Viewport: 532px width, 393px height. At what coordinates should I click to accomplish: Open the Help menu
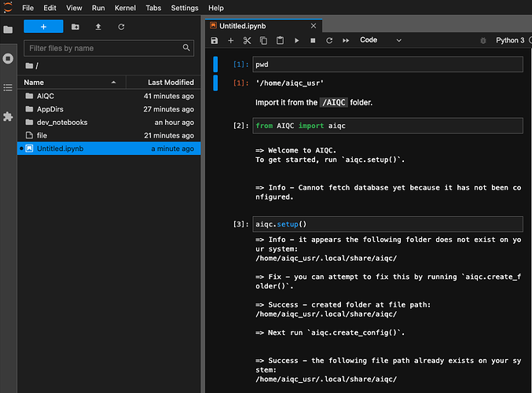tap(216, 8)
